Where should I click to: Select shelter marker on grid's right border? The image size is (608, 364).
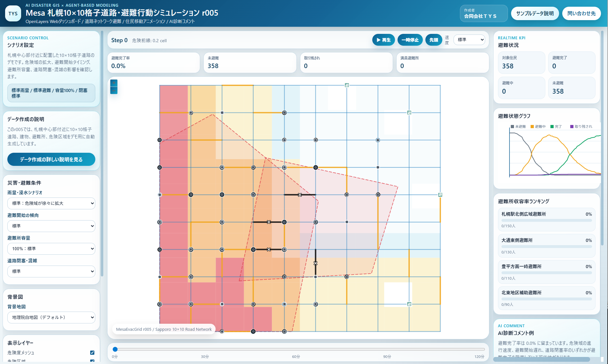[x=440, y=195]
